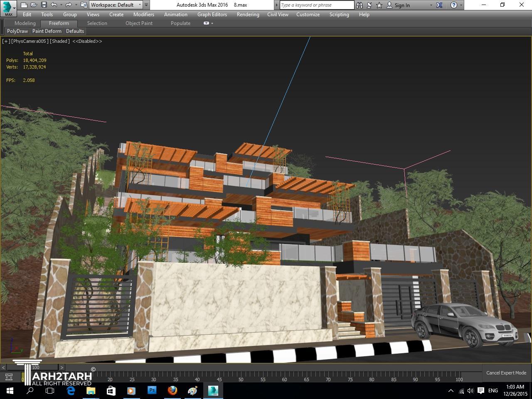Toggle the ribbon minimize button after Populate

tap(207, 23)
